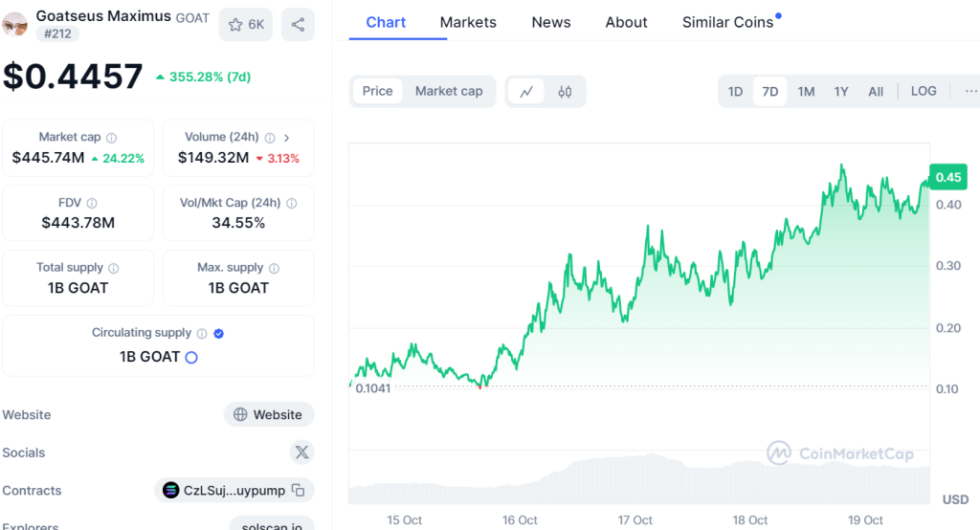The height and width of the screenshot is (530, 980).
Task: Set chart range to 1Y
Action: point(841,92)
